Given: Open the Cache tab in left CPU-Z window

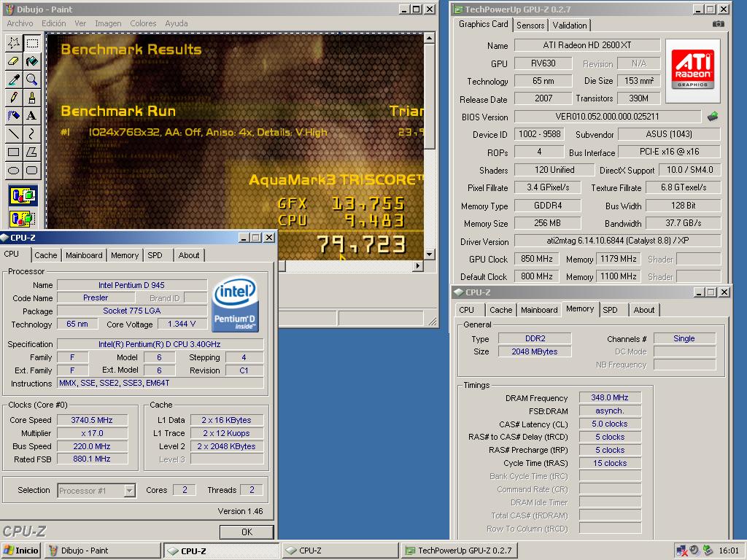Looking at the screenshot, I should click(46, 255).
